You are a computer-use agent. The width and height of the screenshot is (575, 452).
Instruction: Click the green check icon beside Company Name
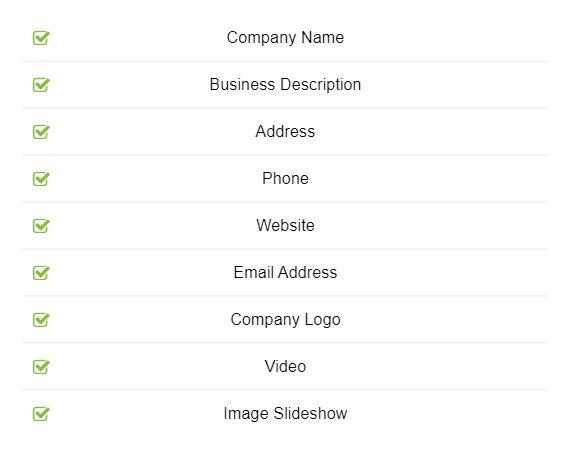point(41,38)
